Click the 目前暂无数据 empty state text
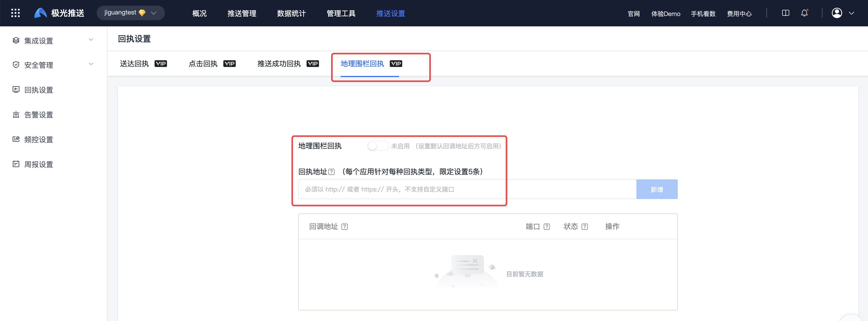The image size is (868, 321). (x=524, y=274)
